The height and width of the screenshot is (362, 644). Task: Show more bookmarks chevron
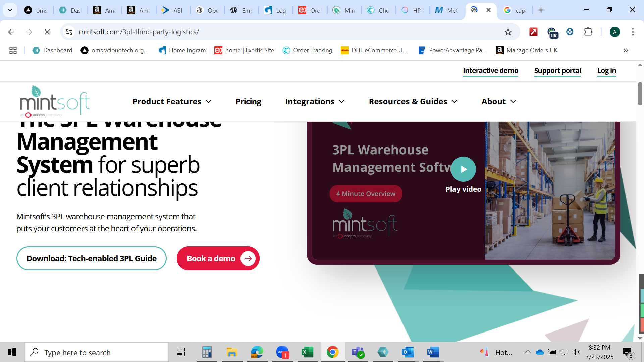[626, 50]
